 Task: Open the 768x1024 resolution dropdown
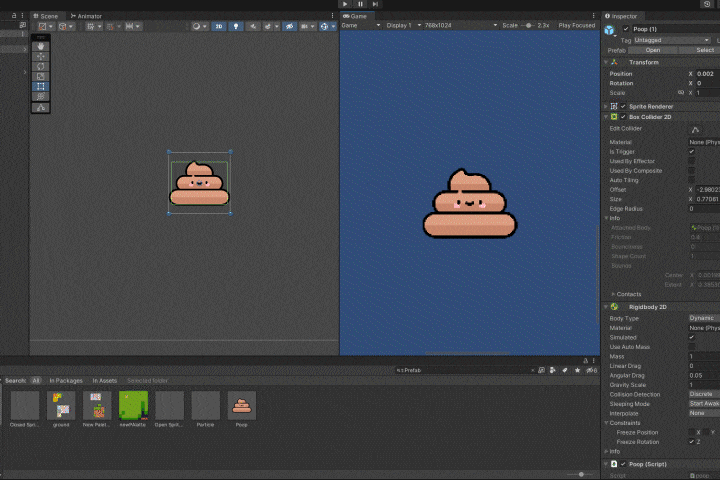[x=461, y=26]
